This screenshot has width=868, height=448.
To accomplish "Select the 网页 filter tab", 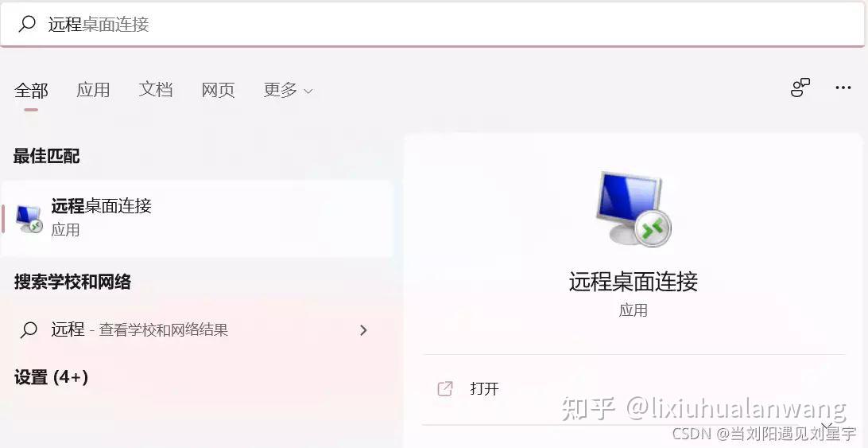I will (x=218, y=90).
